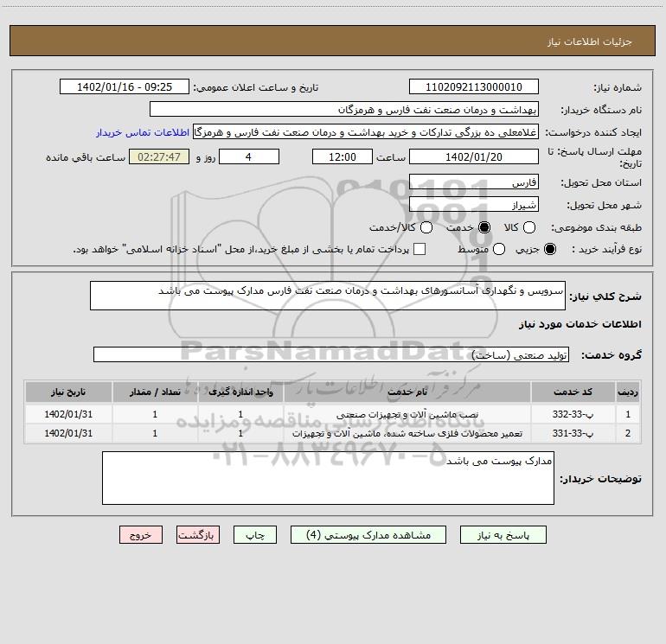Open مشاهده مدارک پیوستی (4) attachments
Image resolution: width=666 pixels, height=644 pixels.
pos(368,535)
